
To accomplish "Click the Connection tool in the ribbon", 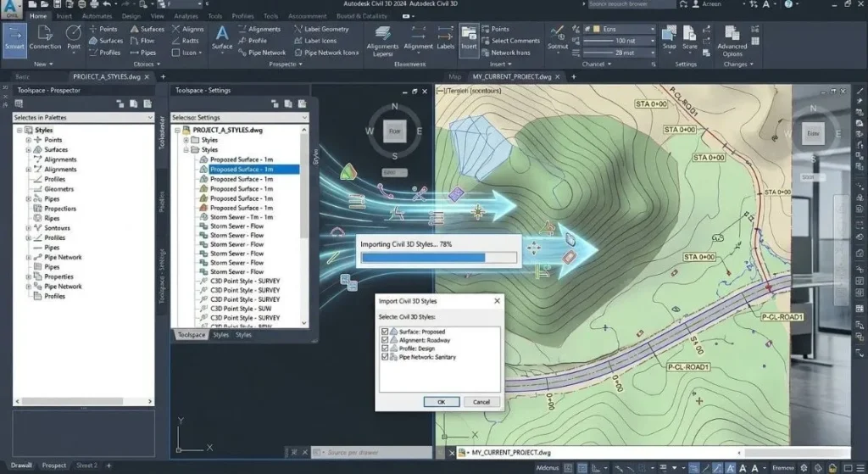I will click(45, 37).
